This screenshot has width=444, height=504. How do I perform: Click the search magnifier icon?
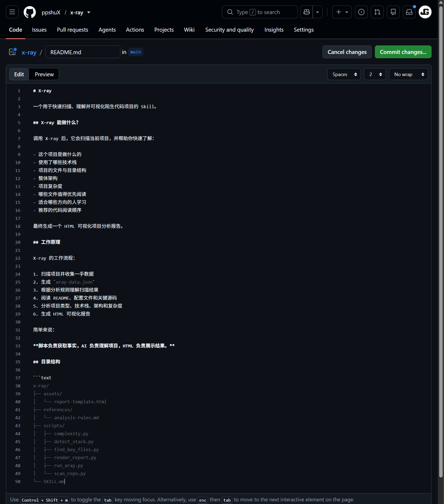(x=230, y=12)
